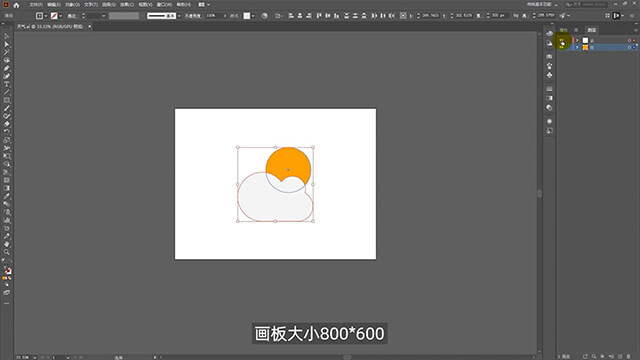This screenshot has width=640, height=360.
Task: Switch to the Libraries tab (库)
Action: [x=576, y=30]
